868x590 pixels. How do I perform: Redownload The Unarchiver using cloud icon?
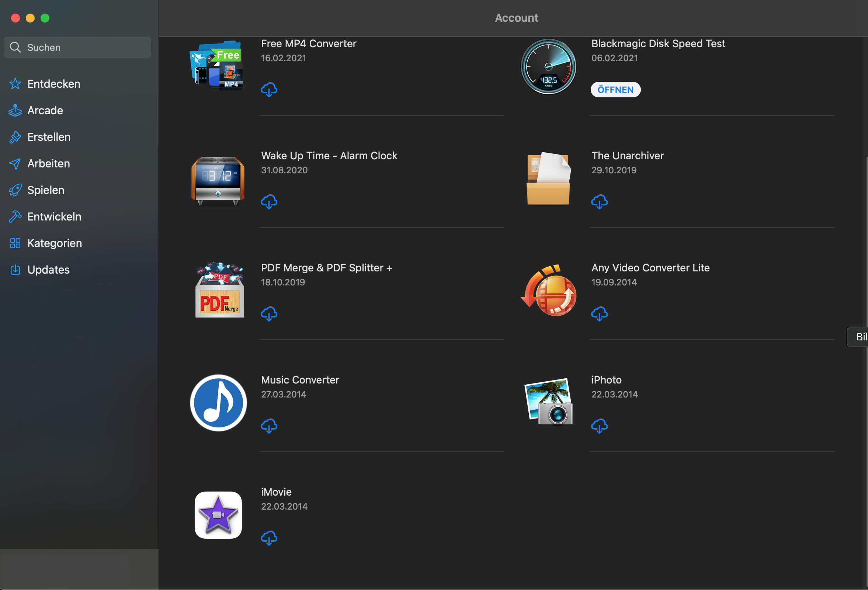599,202
